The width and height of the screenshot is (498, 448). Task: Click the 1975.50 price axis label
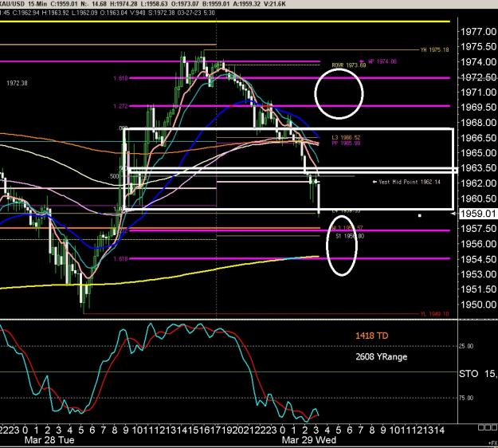pos(478,47)
